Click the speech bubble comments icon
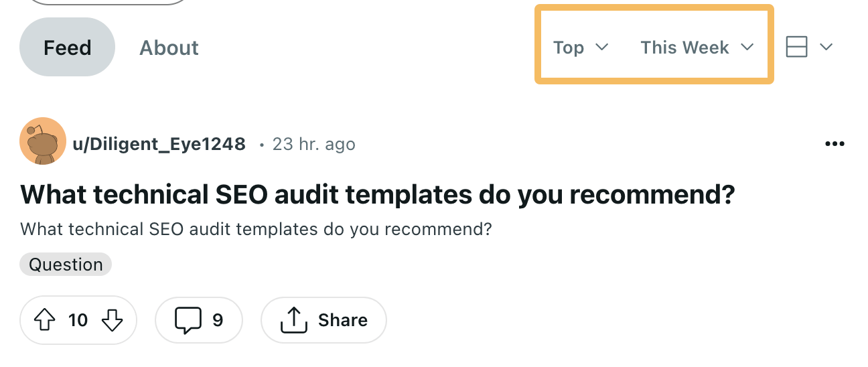 [x=188, y=320]
